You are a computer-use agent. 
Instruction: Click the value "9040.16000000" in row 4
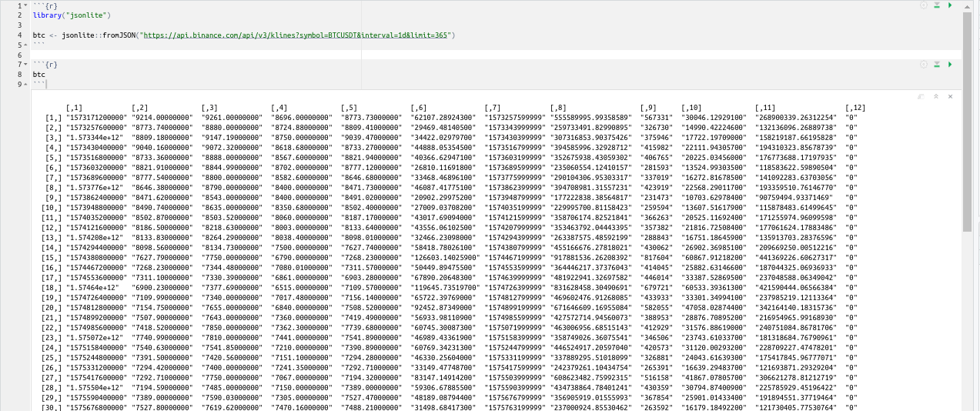(x=162, y=148)
